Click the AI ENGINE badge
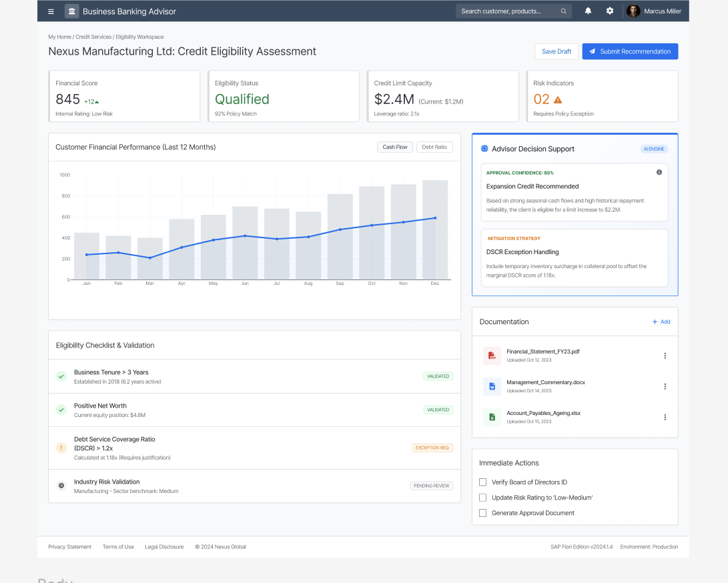 point(654,149)
